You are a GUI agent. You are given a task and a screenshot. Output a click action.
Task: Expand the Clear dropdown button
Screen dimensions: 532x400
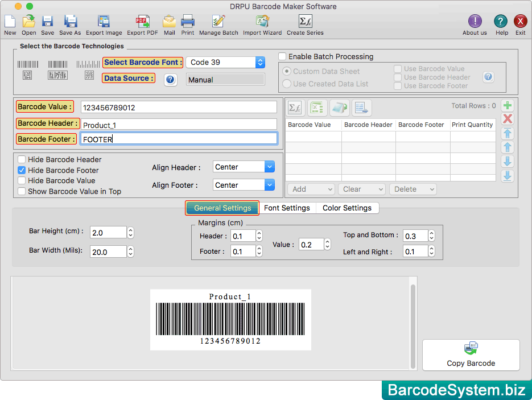click(x=362, y=189)
